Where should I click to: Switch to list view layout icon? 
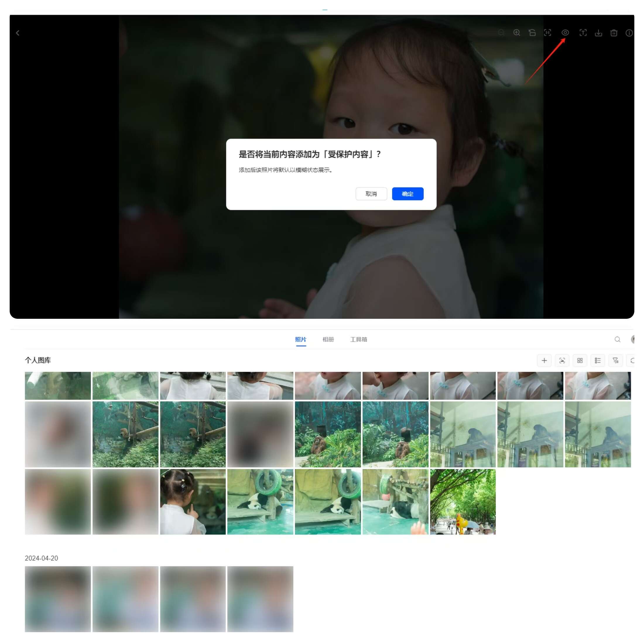click(x=598, y=360)
